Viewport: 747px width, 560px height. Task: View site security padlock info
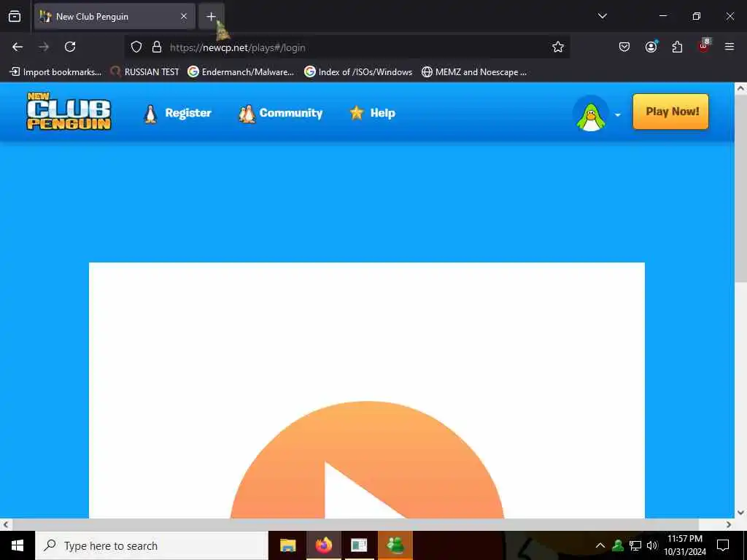[156, 47]
